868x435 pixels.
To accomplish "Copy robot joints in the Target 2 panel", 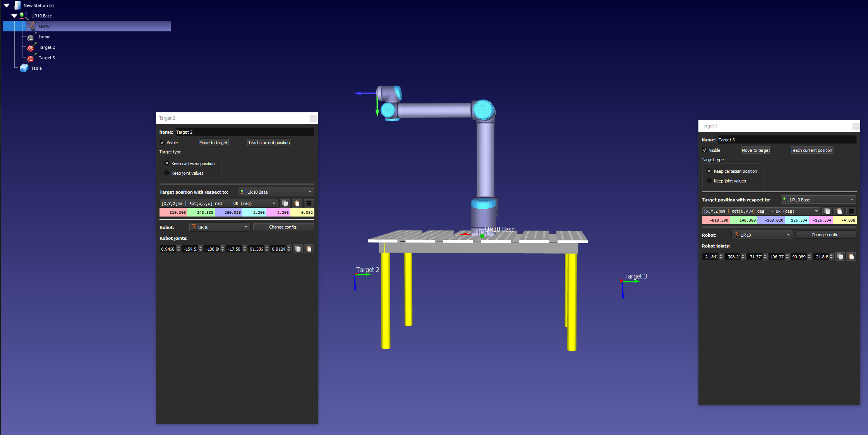I will tap(298, 249).
